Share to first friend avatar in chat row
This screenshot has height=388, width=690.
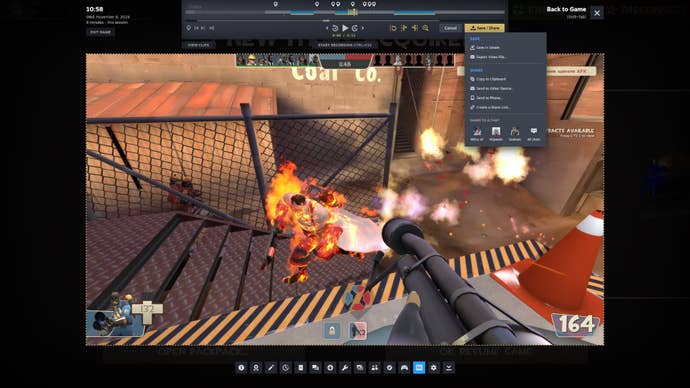coord(477,132)
